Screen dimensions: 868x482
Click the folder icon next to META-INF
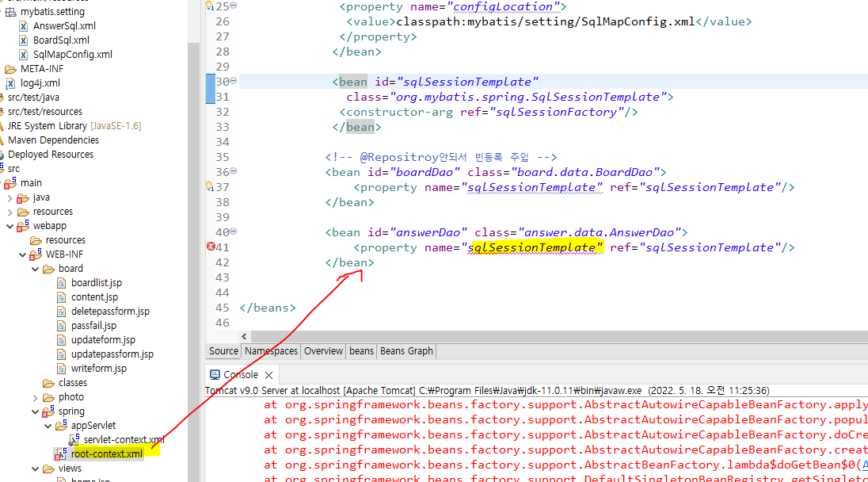(10, 69)
